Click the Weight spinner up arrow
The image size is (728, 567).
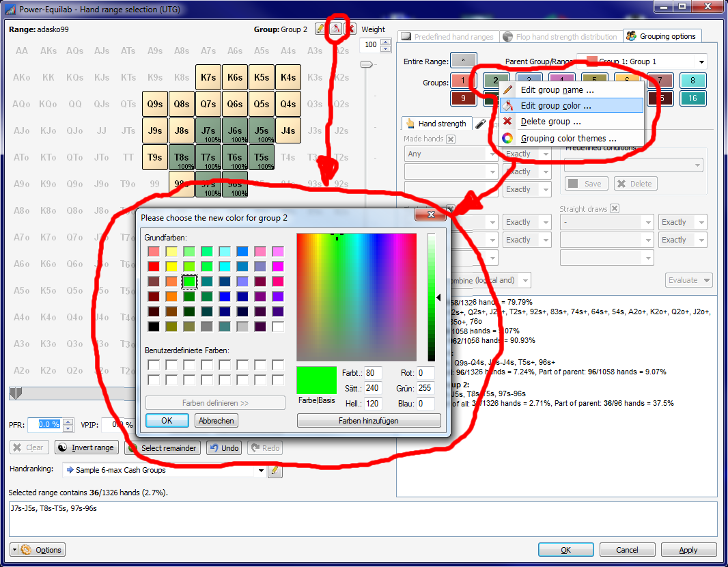click(386, 42)
